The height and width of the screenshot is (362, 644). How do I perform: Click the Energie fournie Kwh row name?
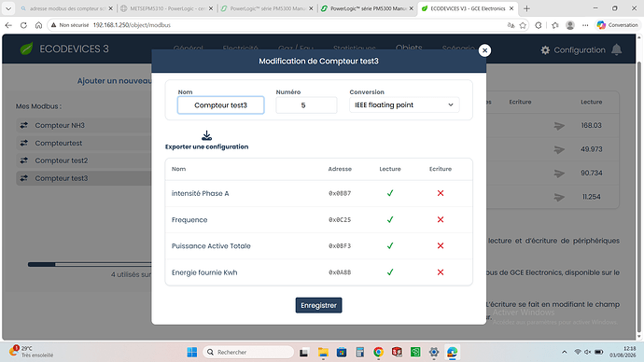204,272
